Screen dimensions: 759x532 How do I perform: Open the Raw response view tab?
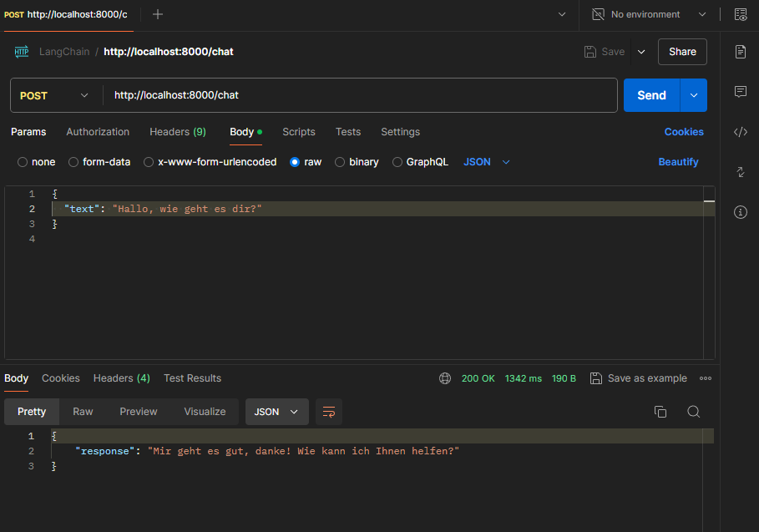click(83, 412)
